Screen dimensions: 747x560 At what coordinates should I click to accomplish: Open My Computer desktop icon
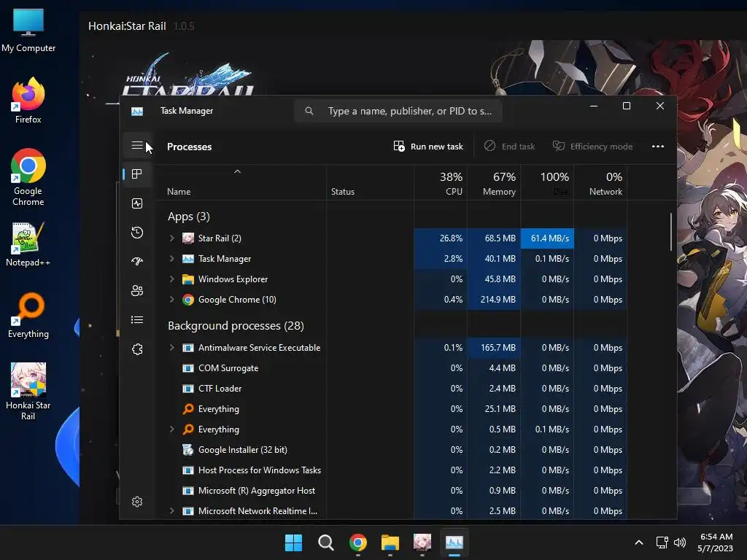pos(28,31)
